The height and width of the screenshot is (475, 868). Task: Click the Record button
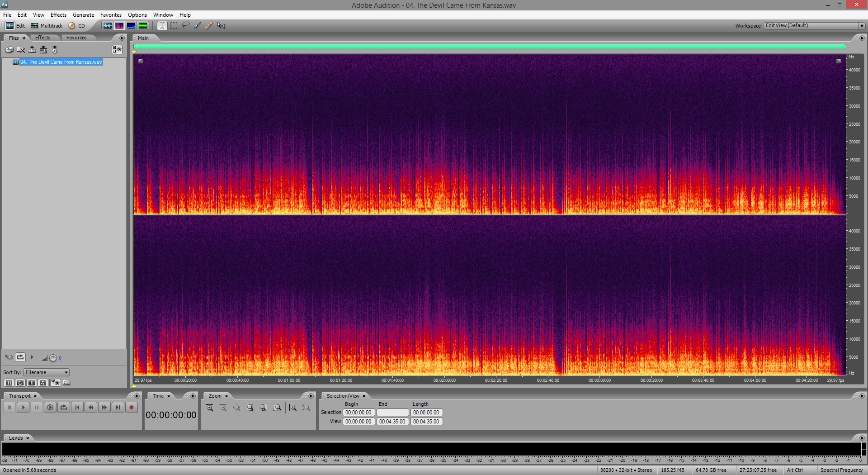coord(132,408)
